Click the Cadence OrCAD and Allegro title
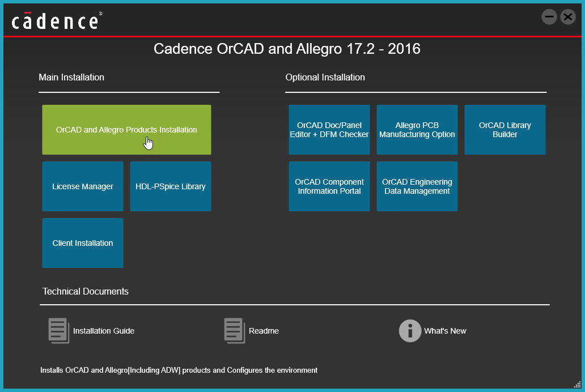Image resolution: width=585 pixels, height=392 pixels. 287,49
